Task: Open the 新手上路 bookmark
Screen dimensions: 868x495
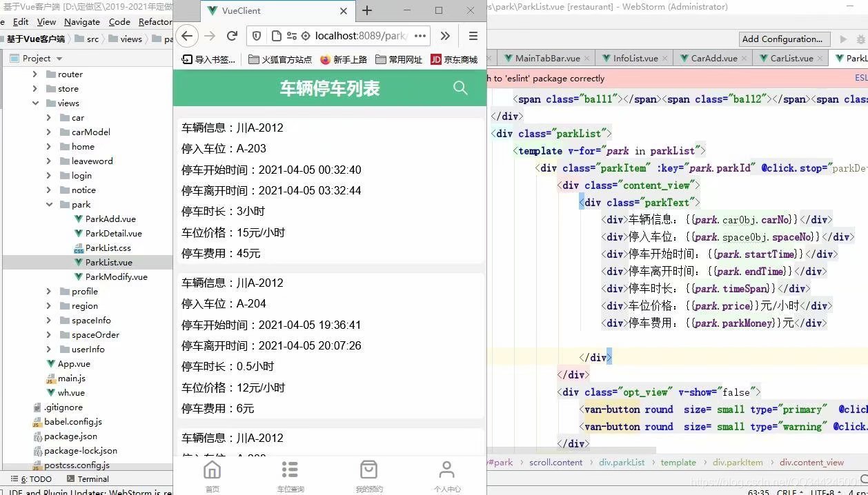Action: (x=344, y=59)
